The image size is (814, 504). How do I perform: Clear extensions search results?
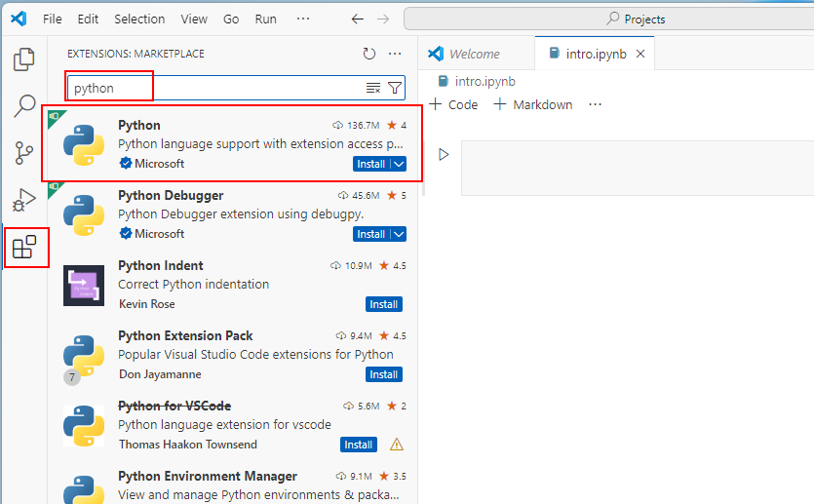tap(373, 89)
